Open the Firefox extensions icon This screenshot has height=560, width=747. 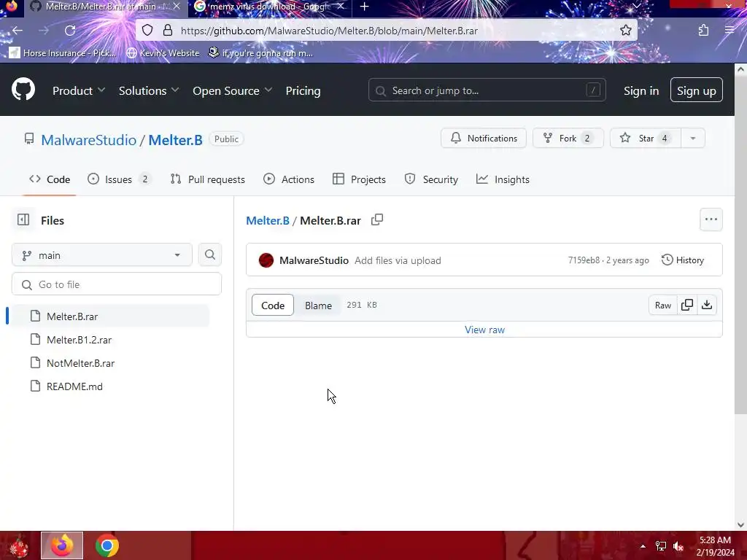point(703,31)
